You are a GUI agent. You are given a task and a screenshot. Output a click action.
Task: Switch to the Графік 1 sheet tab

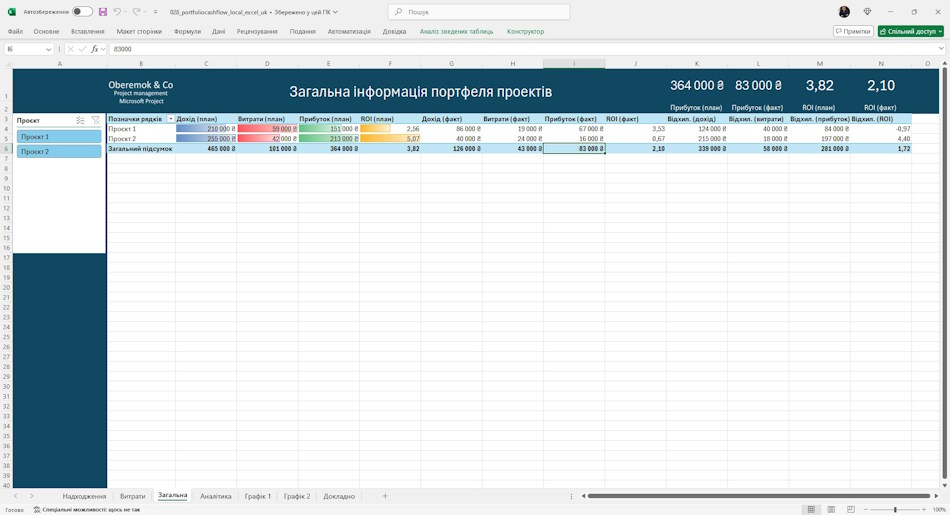coord(258,496)
